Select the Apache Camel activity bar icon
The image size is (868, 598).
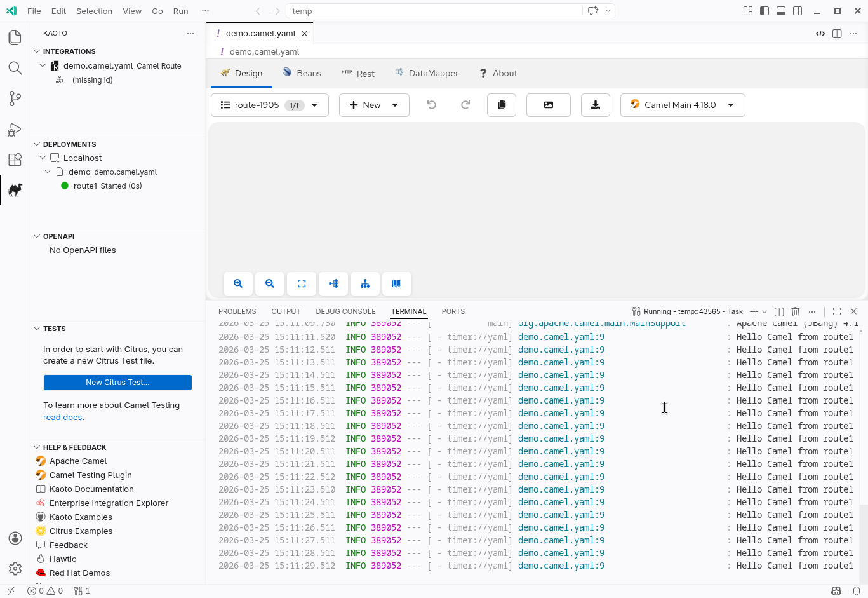tap(15, 189)
